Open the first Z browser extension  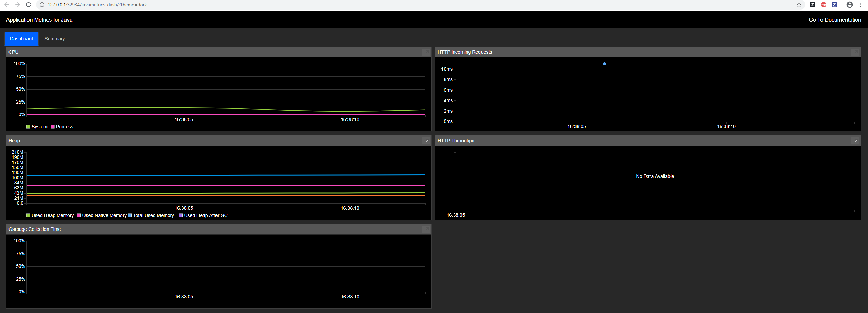pos(812,5)
